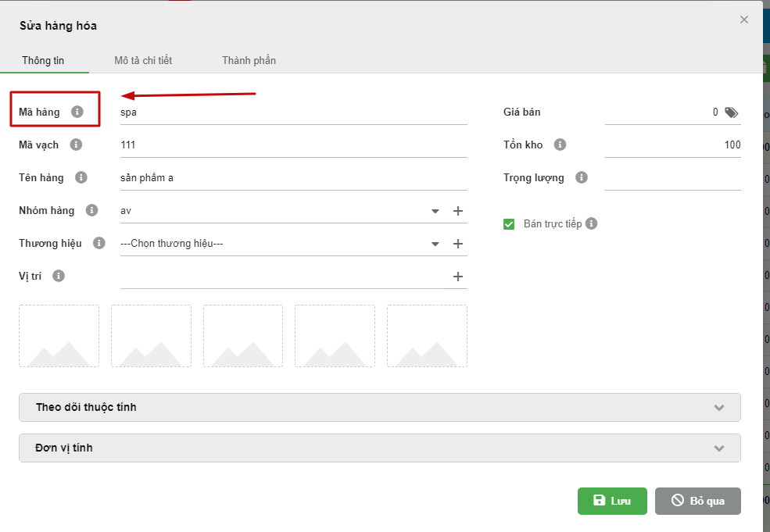Click info icon beside Mã vạch label

coord(76,145)
